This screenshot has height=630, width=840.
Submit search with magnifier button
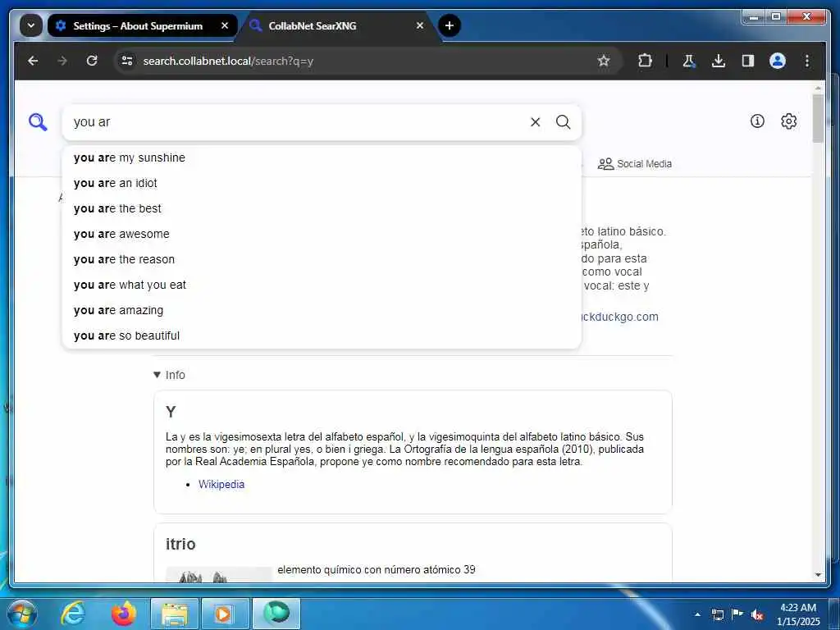coord(563,122)
